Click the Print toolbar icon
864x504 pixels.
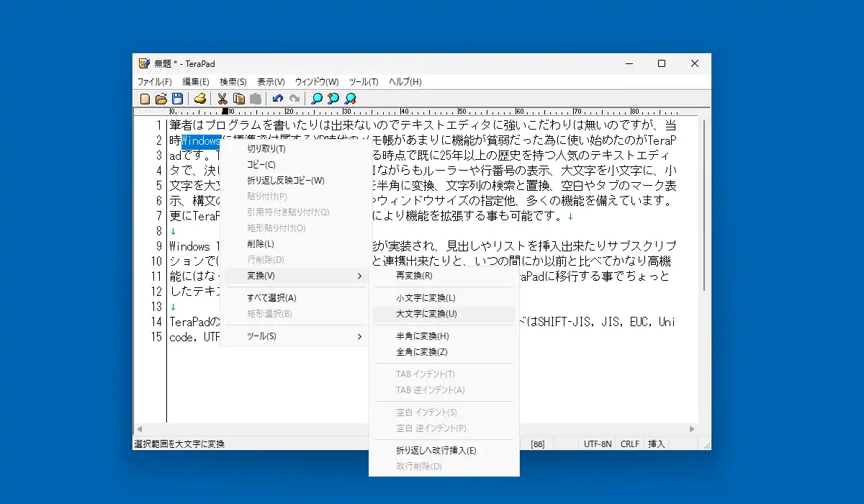point(200,99)
